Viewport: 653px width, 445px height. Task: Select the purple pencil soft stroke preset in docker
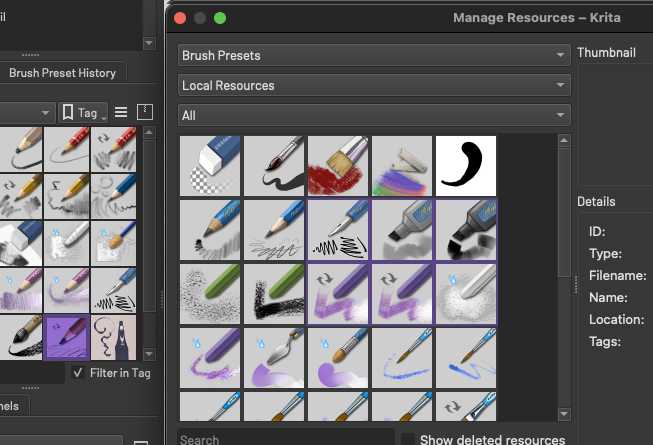(67, 291)
